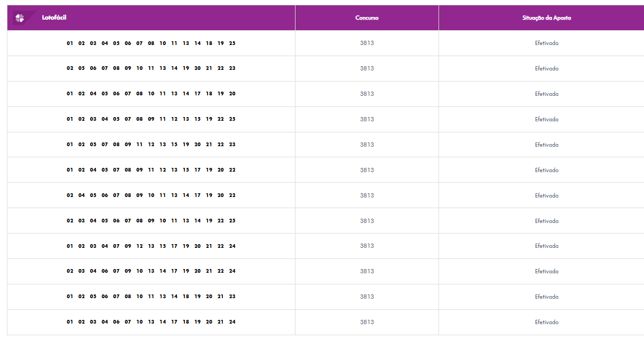The height and width of the screenshot is (340, 644).
Task: Click Efetivada for bet starting 02 03 04 05
Action: (547, 221)
